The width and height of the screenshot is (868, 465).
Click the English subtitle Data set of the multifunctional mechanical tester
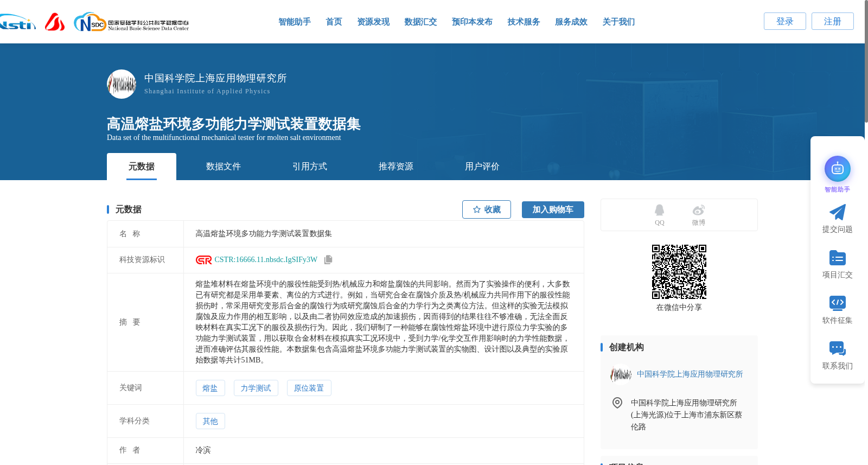point(224,138)
